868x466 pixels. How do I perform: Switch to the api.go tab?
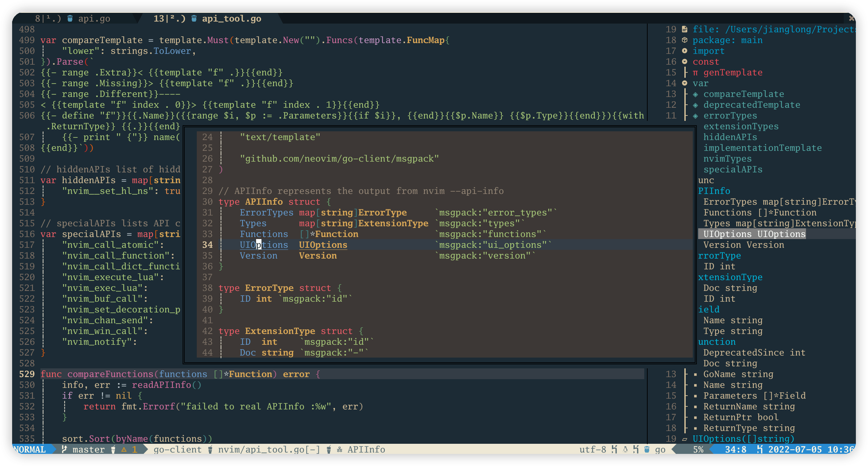[94, 19]
